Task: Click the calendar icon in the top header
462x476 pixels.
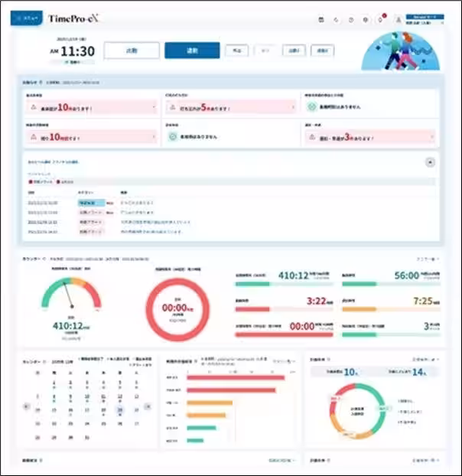Action: click(320, 20)
